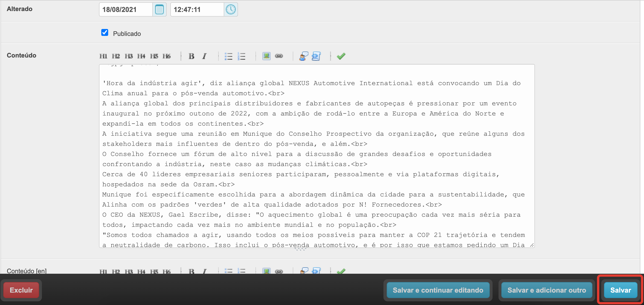644x305 pixels.
Task: Click inside the Conteúdo text area
Action: [x=316, y=155]
